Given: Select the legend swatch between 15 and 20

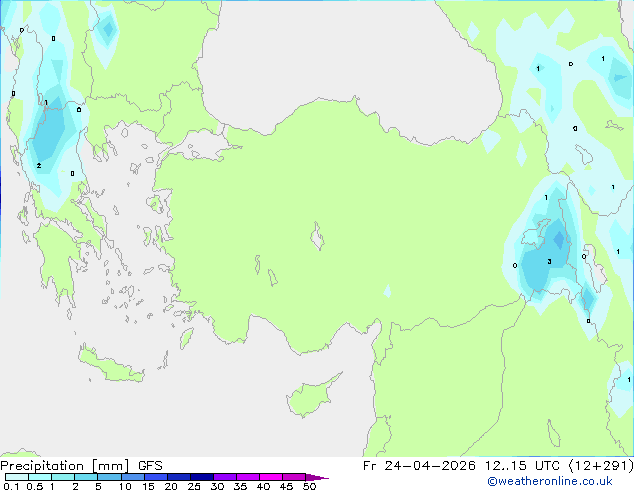Looking at the screenshot, I should coord(156,477).
